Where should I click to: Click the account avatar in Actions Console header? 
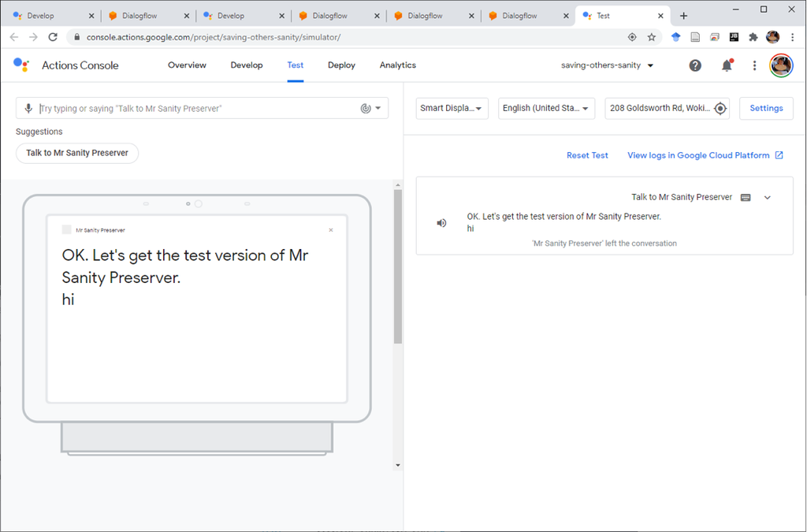click(x=781, y=65)
